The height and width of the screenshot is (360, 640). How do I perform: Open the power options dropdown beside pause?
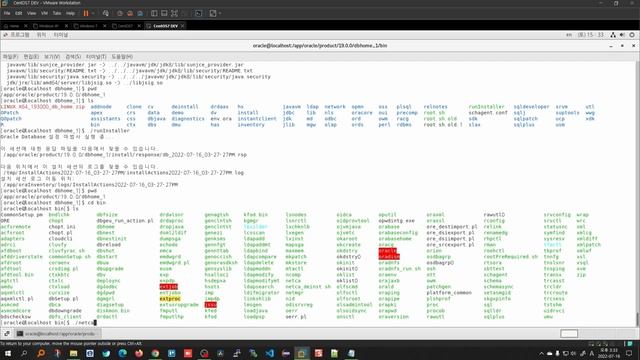[93, 13]
